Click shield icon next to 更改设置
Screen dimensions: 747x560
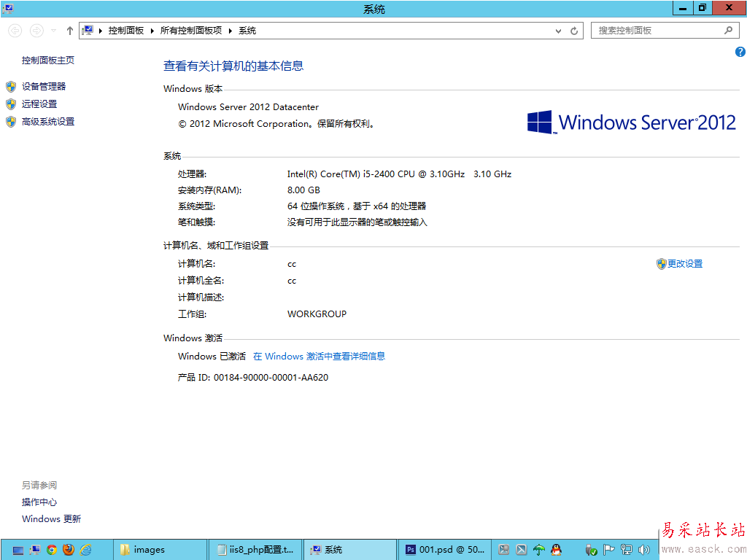(x=661, y=264)
